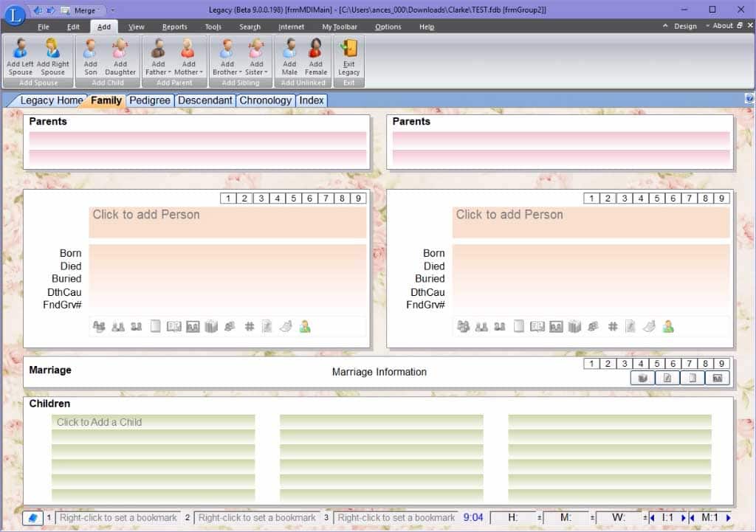Image resolution: width=756 pixels, height=532 pixels.
Task: Click the Add Female unlinked icon
Action: [316, 50]
